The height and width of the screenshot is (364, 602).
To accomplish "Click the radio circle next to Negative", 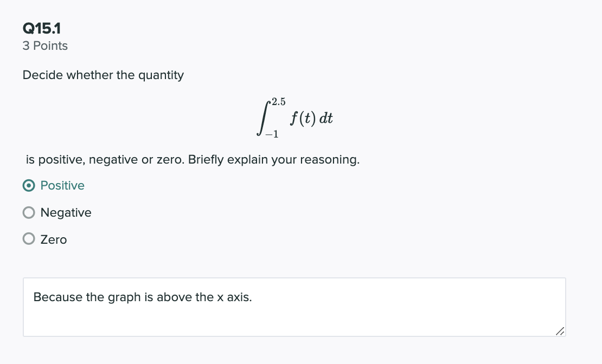I will click(x=28, y=212).
